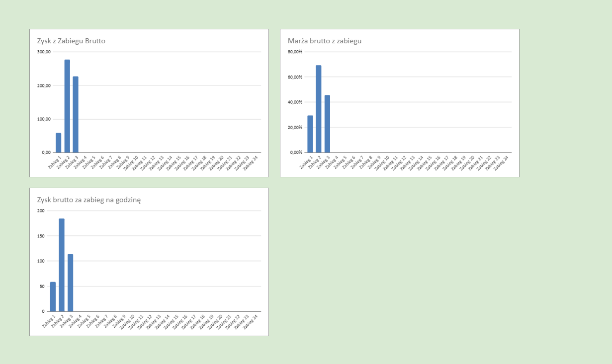This screenshot has height=364, width=612.
Task: Click tallest bar in Zysk z Zabiegu Brutto chart
Action: pyautogui.click(x=67, y=106)
